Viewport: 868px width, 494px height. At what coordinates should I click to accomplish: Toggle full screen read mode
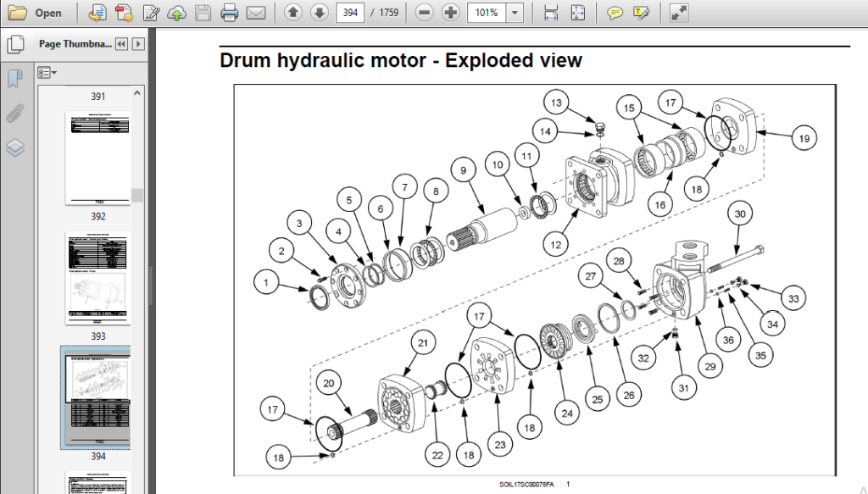click(x=679, y=13)
